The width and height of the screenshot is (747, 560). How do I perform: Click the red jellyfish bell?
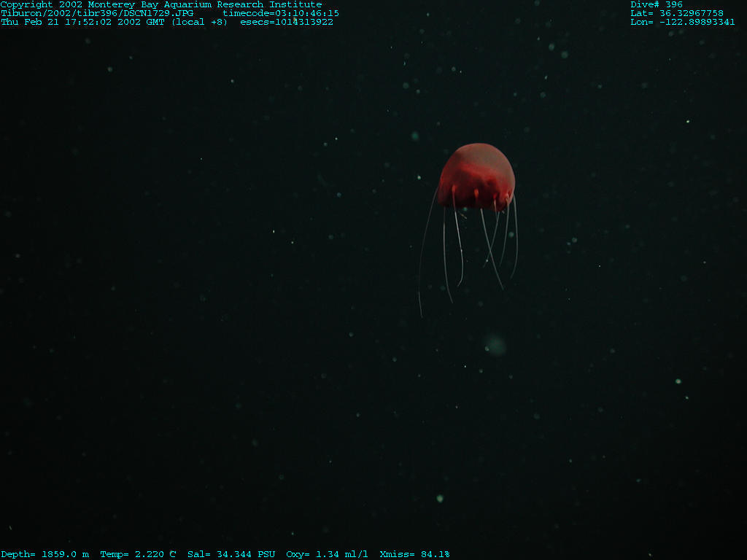476,176
